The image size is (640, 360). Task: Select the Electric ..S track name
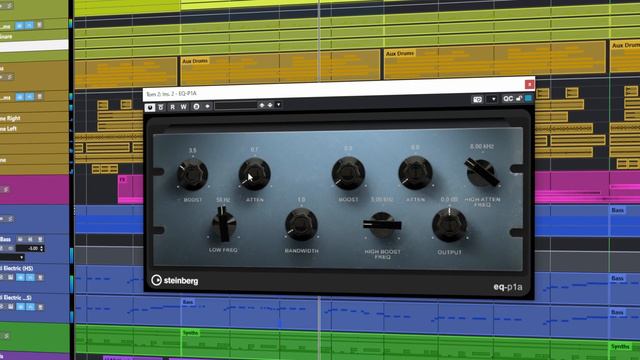coord(16,298)
